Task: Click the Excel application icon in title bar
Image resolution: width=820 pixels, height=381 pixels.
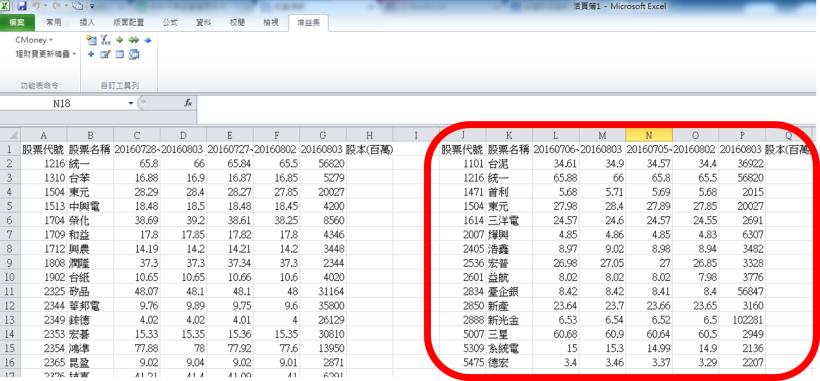Action: 5,6
